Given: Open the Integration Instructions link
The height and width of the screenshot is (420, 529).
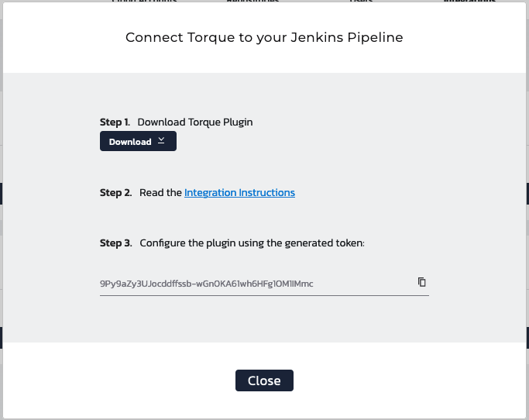Looking at the screenshot, I should pos(239,192).
